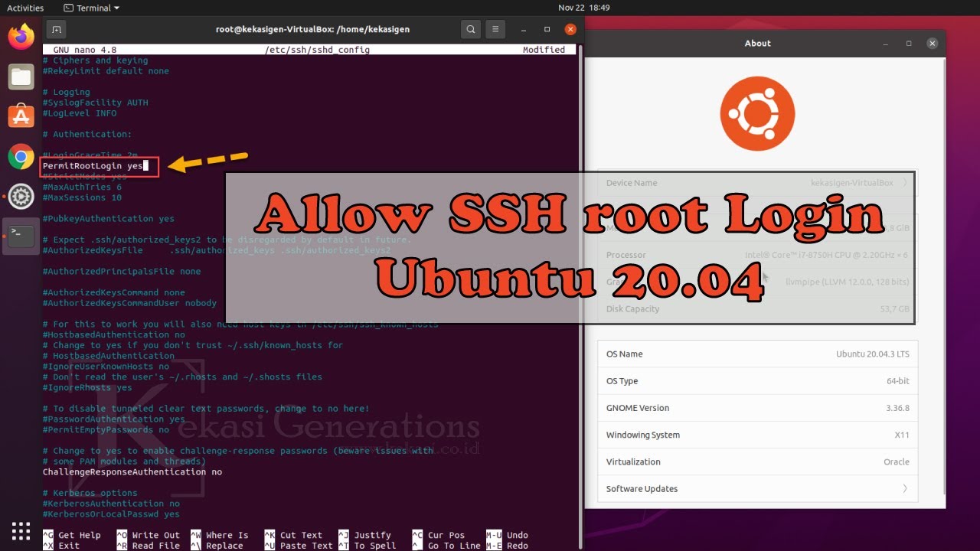Click the #IgnoreUserKnownHosts no line
The height and width of the screenshot is (551, 980).
tap(106, 366)
